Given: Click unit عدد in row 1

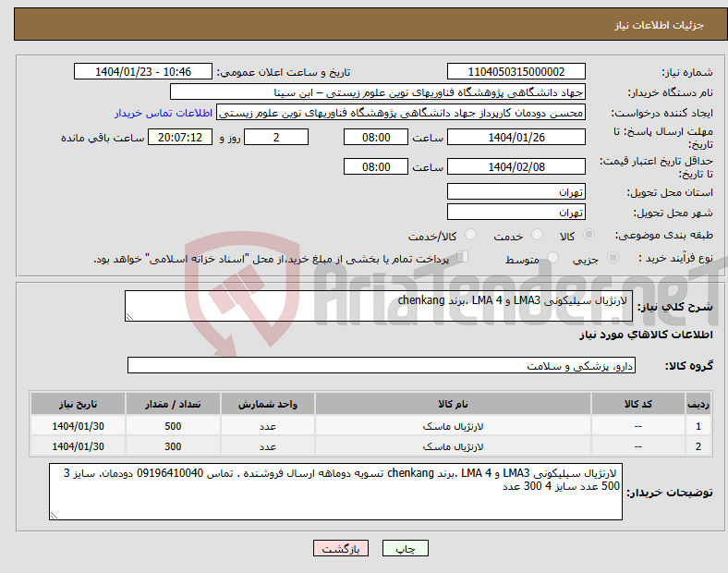Looking at the screenshot, I should pos(267,426).
